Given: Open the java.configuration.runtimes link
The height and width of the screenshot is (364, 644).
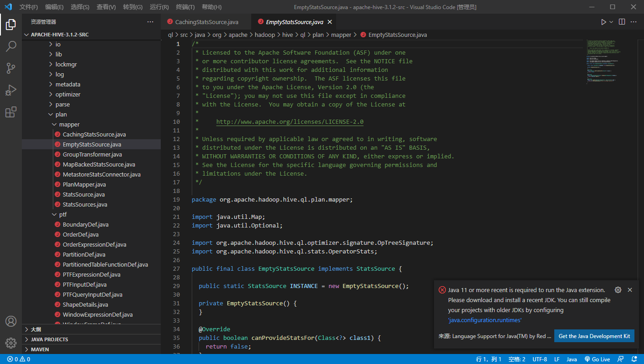Looking at the screenshot, I should tap(485, 320).
